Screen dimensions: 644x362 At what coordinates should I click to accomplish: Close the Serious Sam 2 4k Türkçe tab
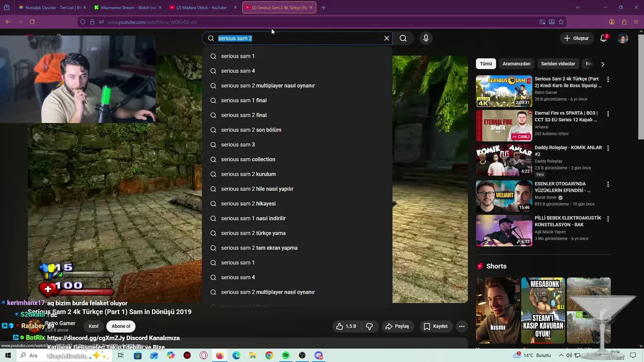[x=311, y=8]
